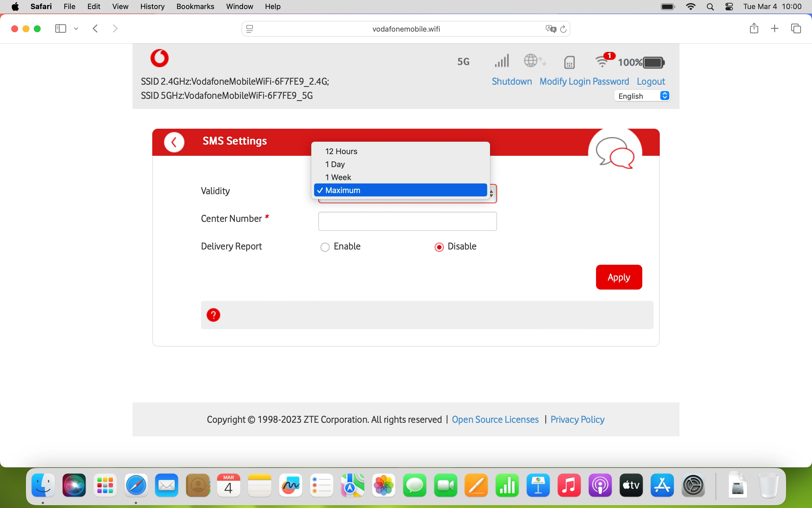Open the Help menu
This screenshot has height=508, width=812.
coord(272,7)
